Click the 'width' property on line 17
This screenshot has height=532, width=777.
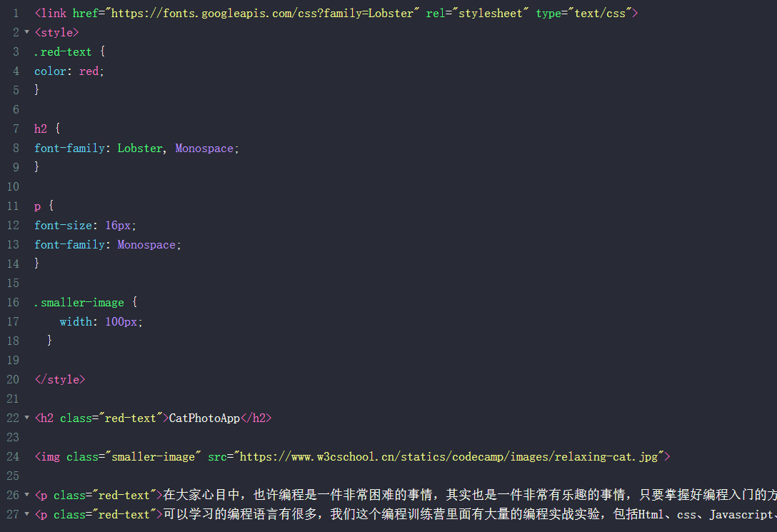(76, 321)
